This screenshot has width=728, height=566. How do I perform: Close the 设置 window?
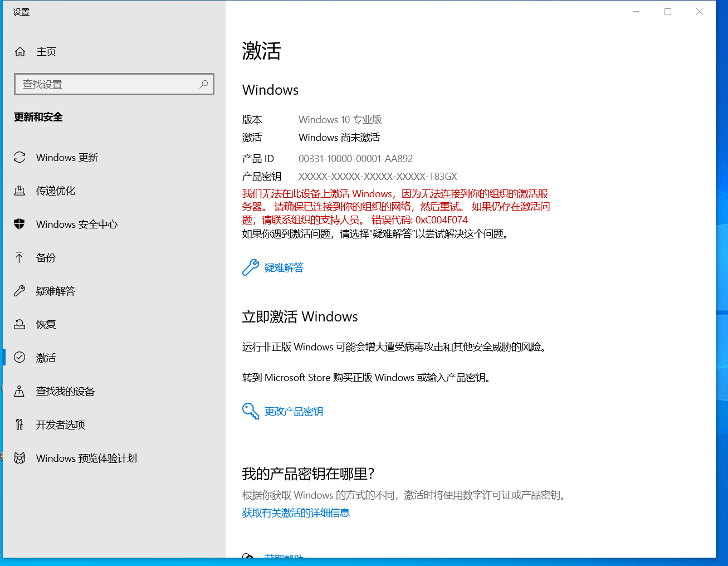700,12
